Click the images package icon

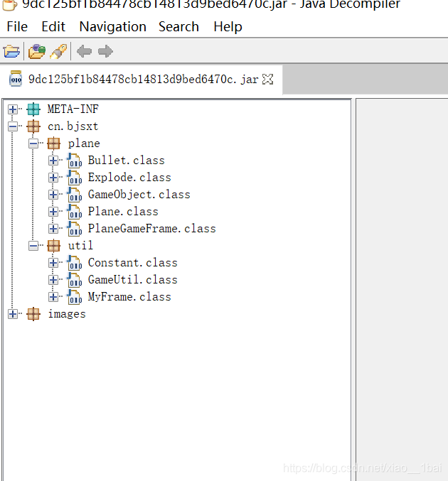(33, 314)
